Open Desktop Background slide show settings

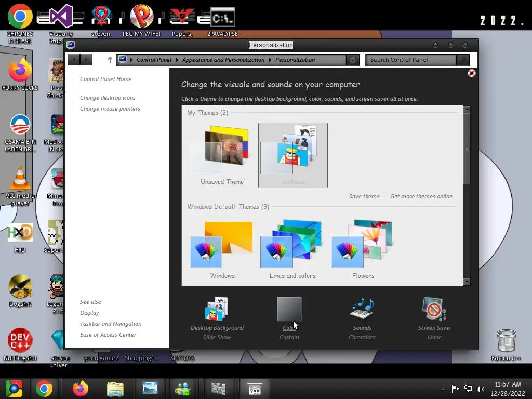click(217, 318)
